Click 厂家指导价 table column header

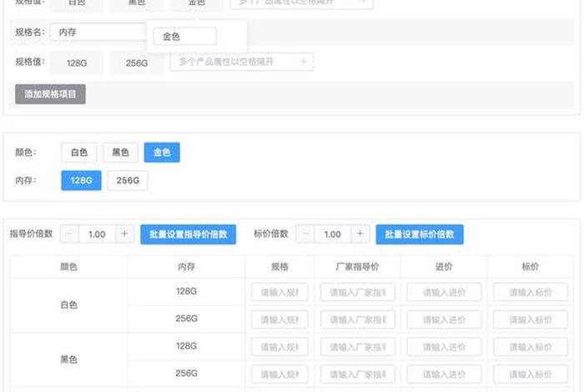coord(358,267)
